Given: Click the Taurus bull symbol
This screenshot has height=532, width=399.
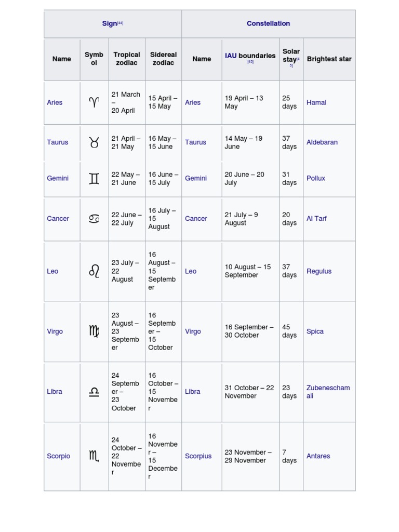Looking at the screenshot, I should click(94, 142).
